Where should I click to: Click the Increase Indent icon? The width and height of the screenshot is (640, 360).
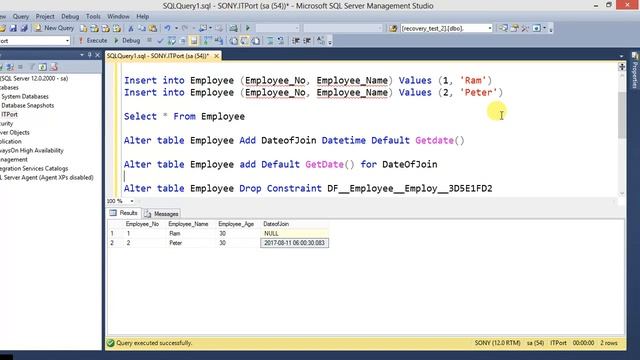click(x=307, y=40)
